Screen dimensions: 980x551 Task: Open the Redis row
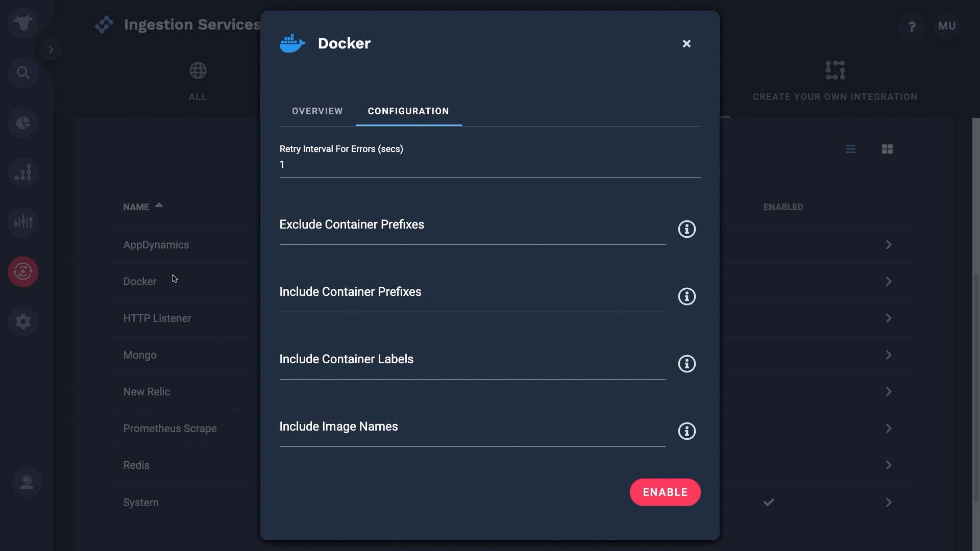136,465
